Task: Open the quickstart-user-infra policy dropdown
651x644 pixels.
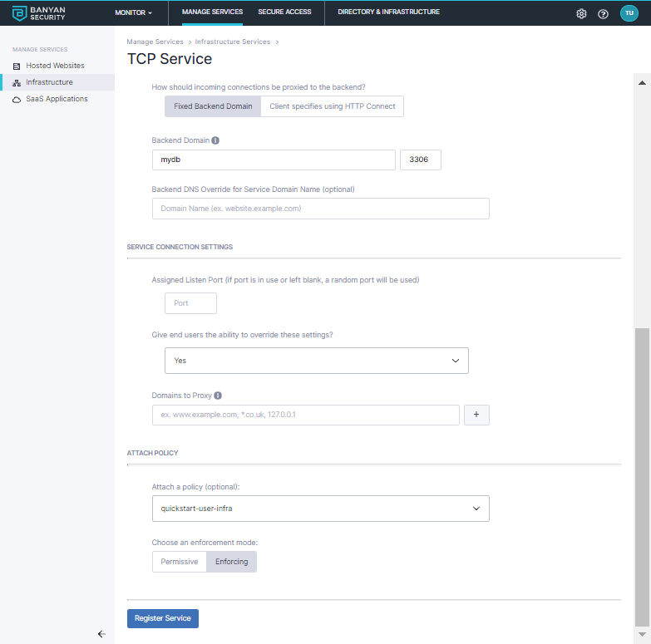Action: click(x=320, y=508)
